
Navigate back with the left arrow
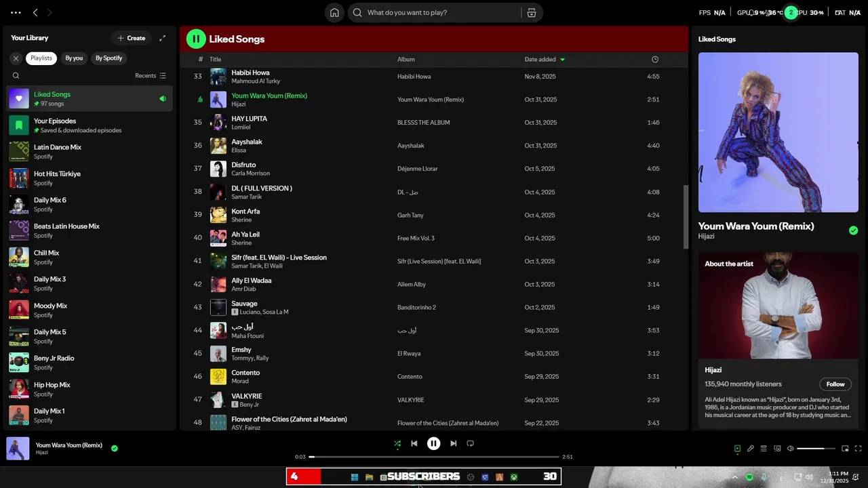tap(35, 12)
